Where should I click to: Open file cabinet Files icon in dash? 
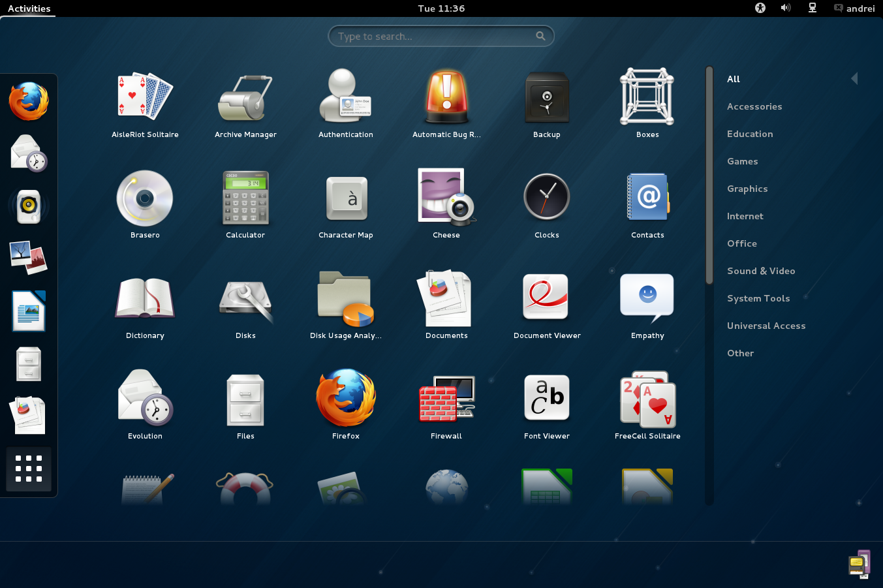[x=29, y=364]
